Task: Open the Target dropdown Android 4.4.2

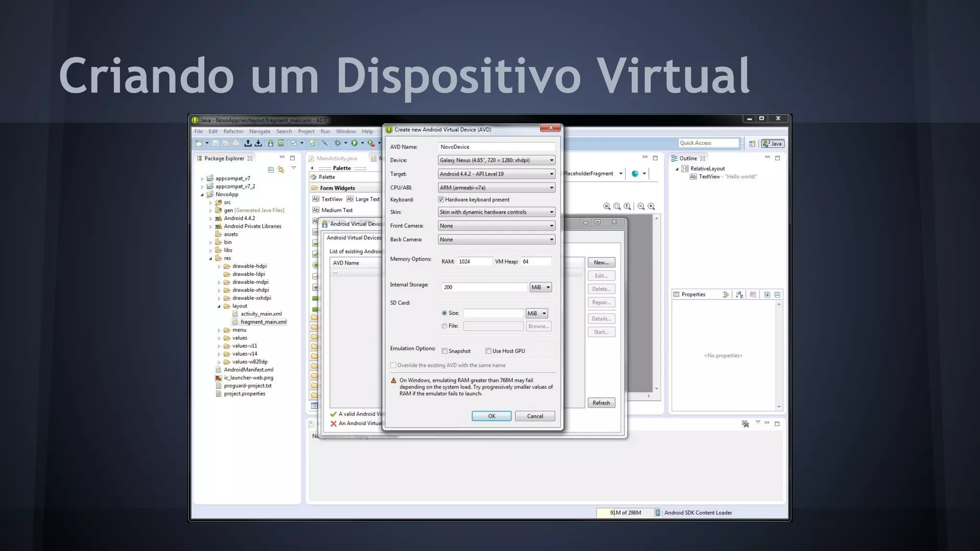Action: coord(497,174)
